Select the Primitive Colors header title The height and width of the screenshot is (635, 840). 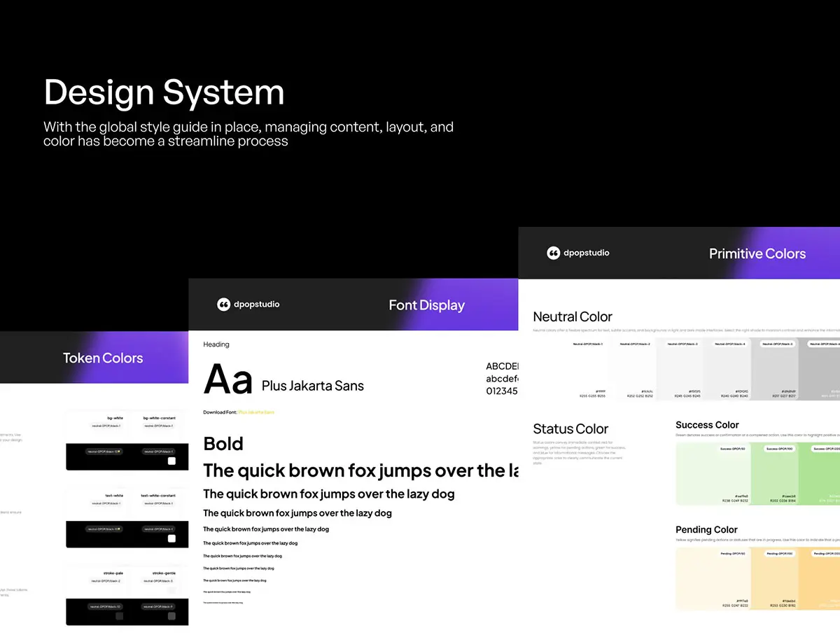pos(757,253)
